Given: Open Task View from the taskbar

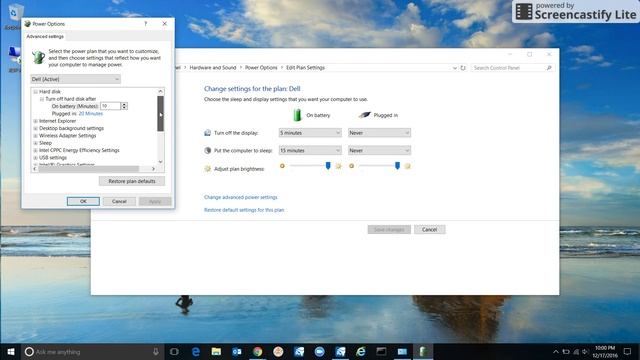Looking at the screenshot, I should (174, 351).
